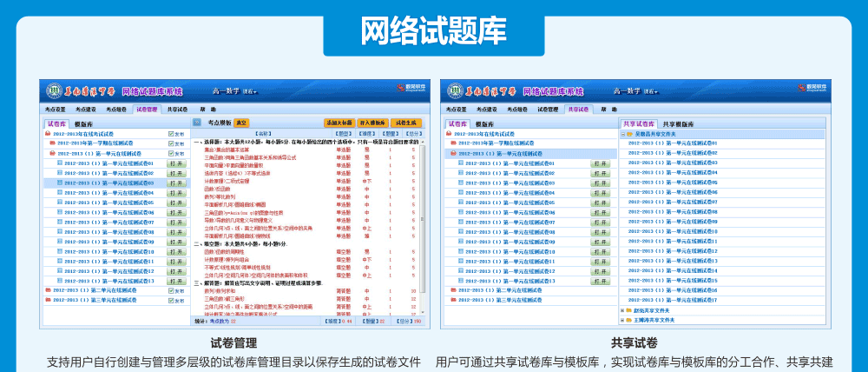Click the 试卷生成 button
This screenshot has height=372, width=868.
pyautogui.click(x=405, y=123)
